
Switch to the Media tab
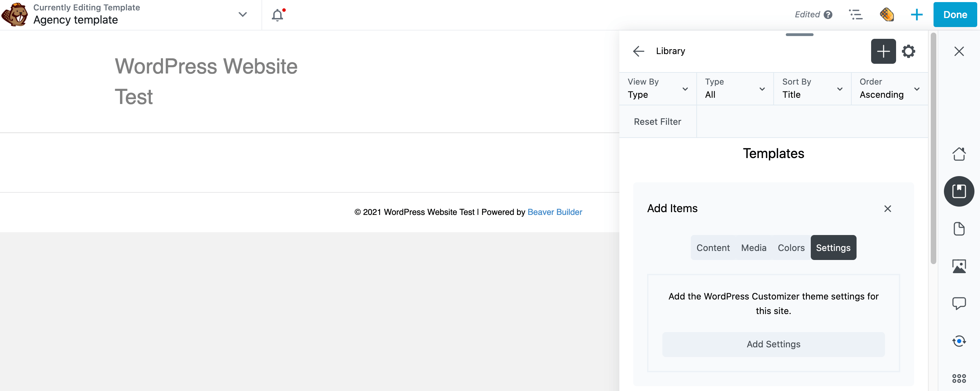pos(754,247)
